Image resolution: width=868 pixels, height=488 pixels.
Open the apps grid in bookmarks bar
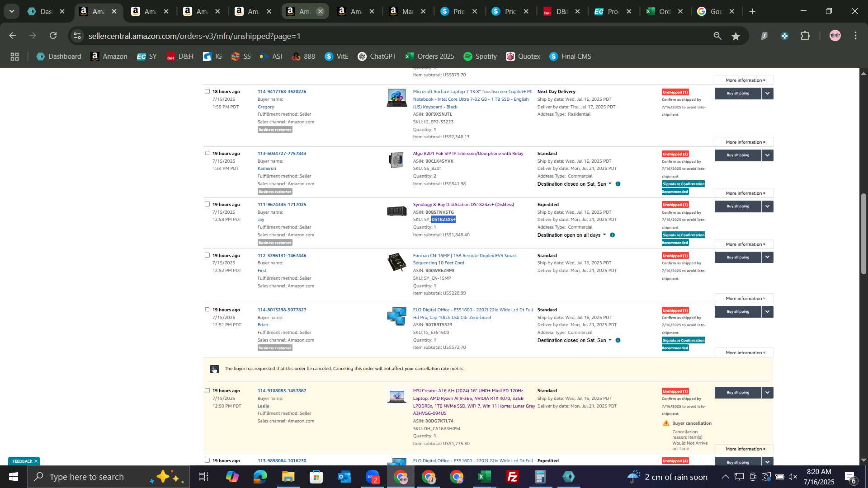[14, 56]
